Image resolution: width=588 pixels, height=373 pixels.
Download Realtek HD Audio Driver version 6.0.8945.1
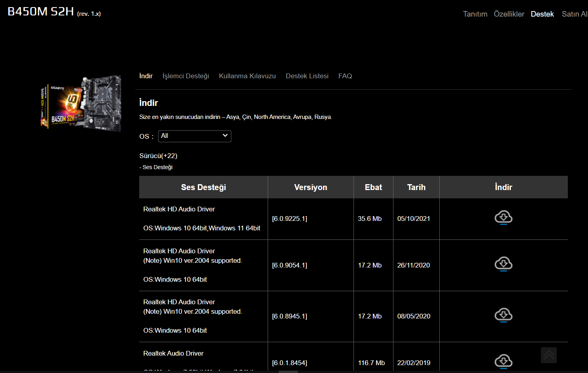coord(503,315)
